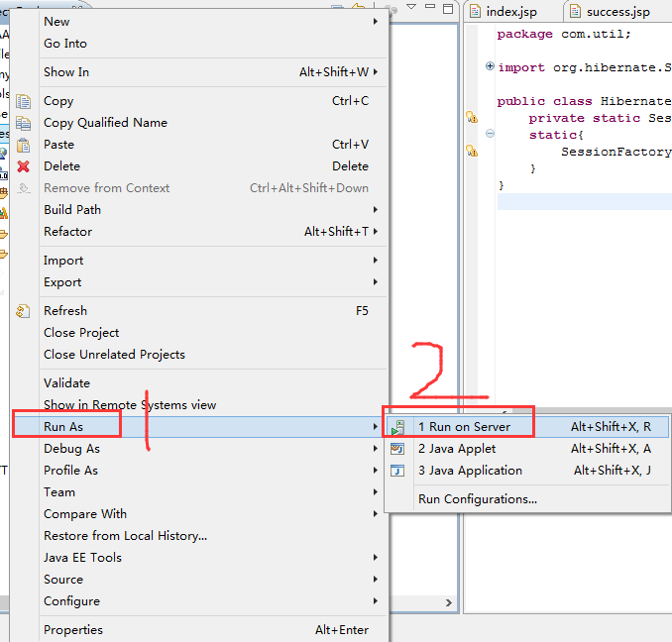Click the warning marker beside SessionFactory line

[472, 151]
